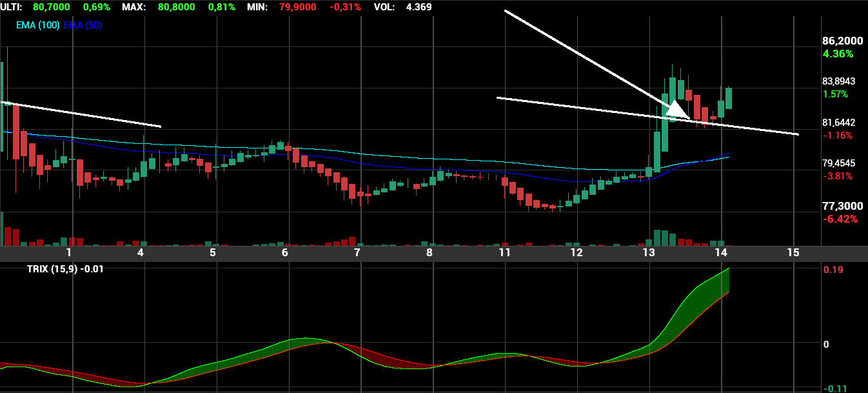Click the 4.36% axis percentage label

coord(838,54)
